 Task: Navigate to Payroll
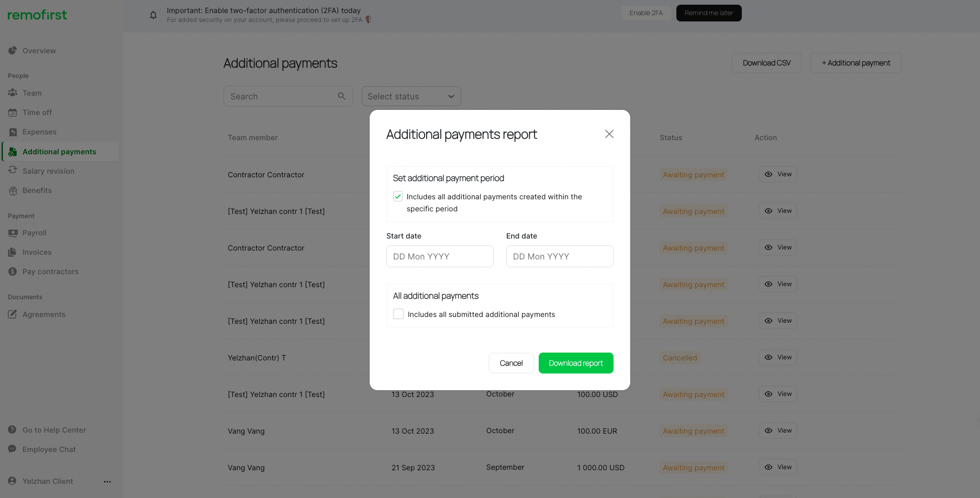pyautogui.click(x=35, y=233)
